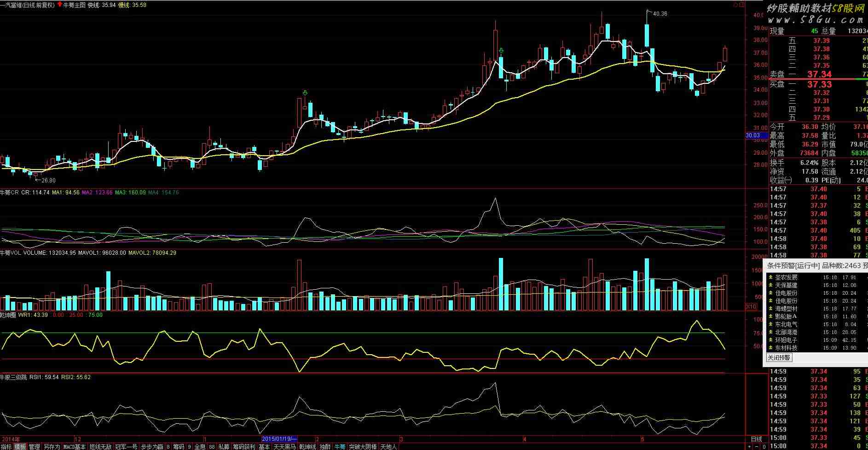868x450 pixels.
Task: Switch to the 步步为赢 template
Action: tap(152, 446)
